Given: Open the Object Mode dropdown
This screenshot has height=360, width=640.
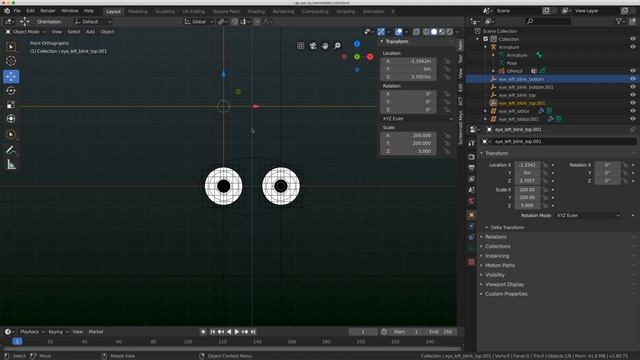Looking at the screenshot, I should 26,31.
